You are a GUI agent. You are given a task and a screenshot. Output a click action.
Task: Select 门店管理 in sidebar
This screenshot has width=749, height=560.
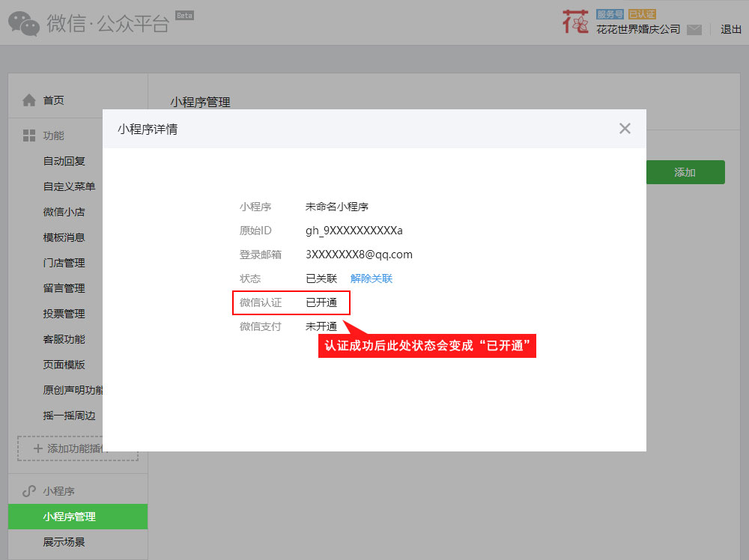coord(64,263)
